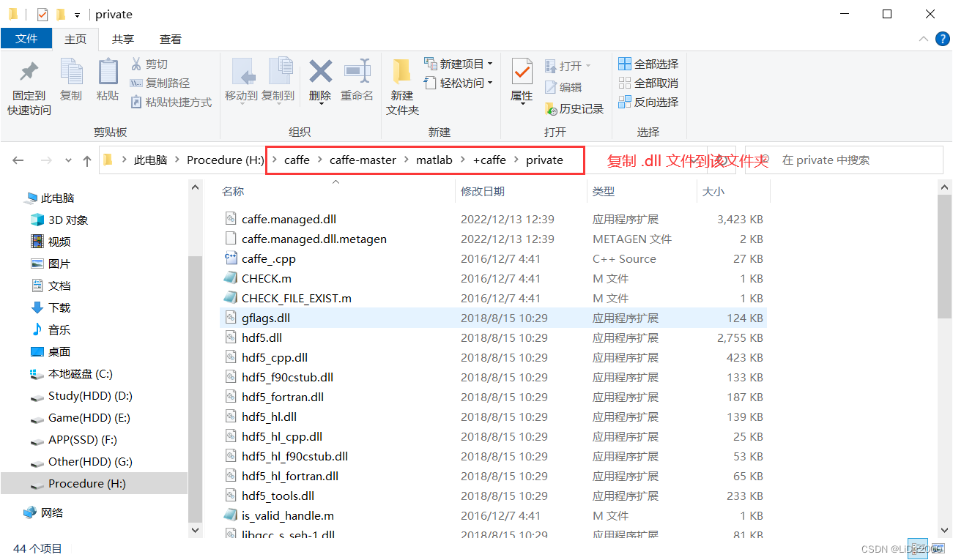Click the Back navigation arrow
The width and height of the screenshot is (953, 560).
coord(18,160)
